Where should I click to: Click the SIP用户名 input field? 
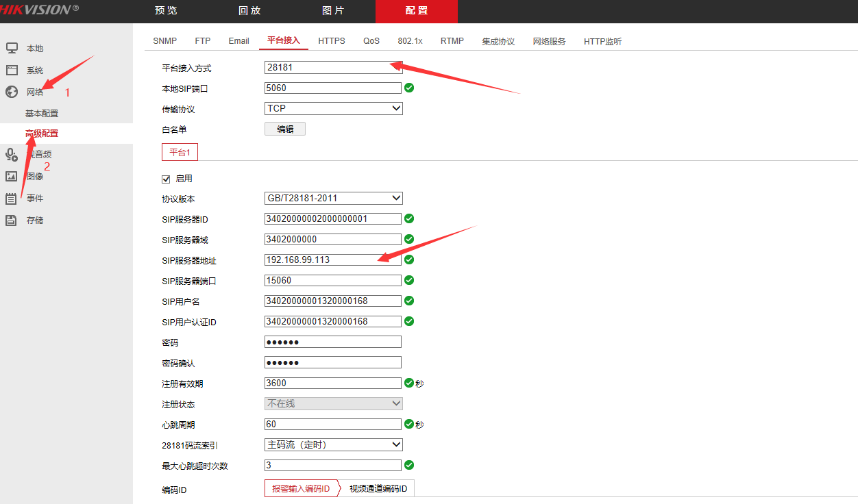coord(333,301)
